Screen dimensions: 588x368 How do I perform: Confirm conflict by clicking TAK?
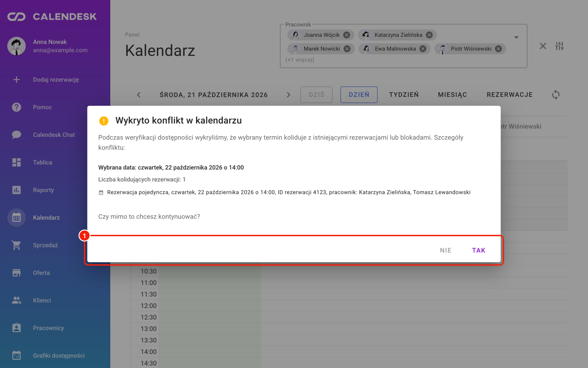tap(478, 250)
